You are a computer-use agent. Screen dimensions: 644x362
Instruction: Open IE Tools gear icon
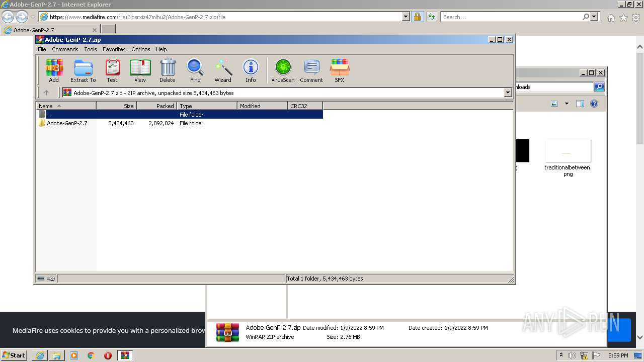(x=636, y=18)
